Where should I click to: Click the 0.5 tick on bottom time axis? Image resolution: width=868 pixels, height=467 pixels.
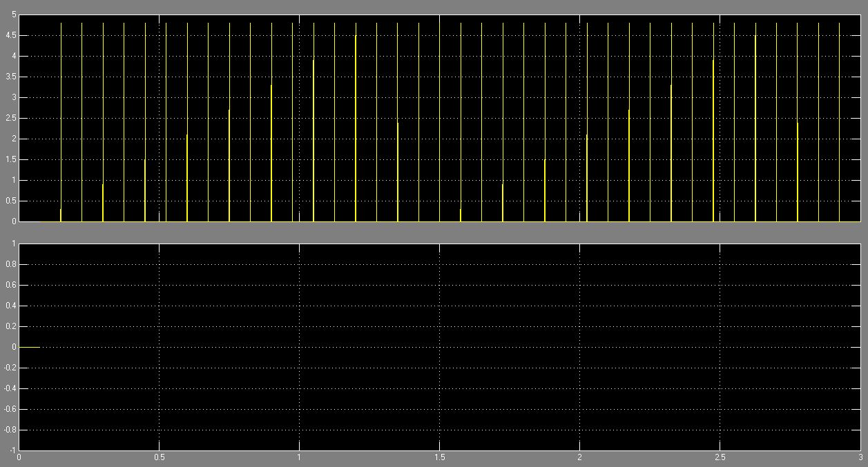click(x=159, y=457)
